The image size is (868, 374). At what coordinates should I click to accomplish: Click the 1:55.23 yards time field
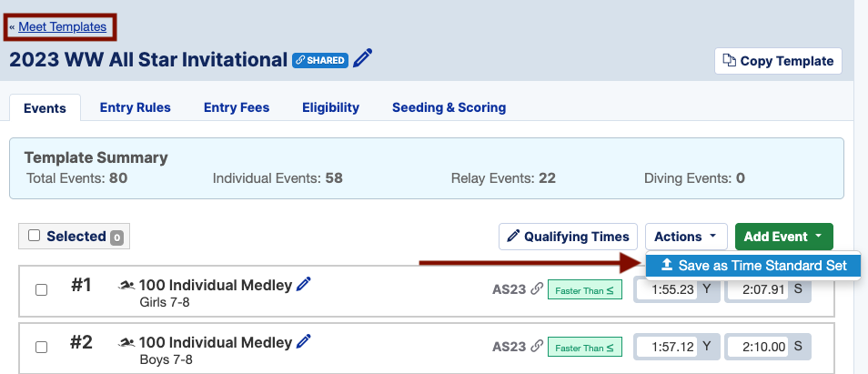667,289
